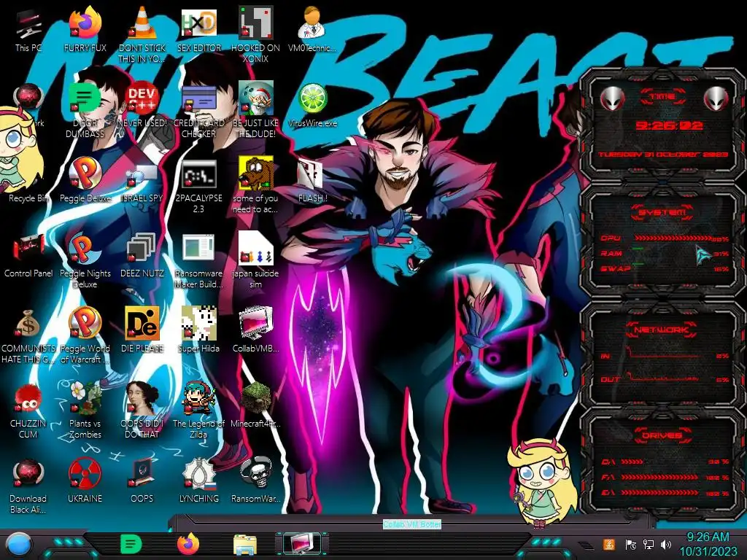Click the RAM label in System widget
Image resolution: width=747 pixels, height=560 pixels.
pos(611,253)
